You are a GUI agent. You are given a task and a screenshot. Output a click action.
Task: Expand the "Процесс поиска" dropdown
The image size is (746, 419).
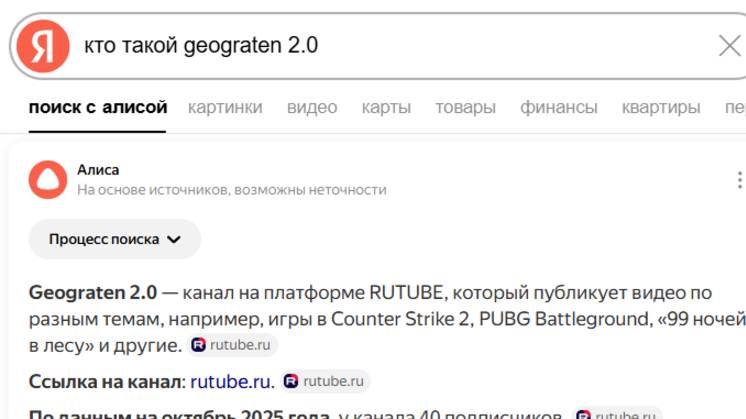click(115, 239)
